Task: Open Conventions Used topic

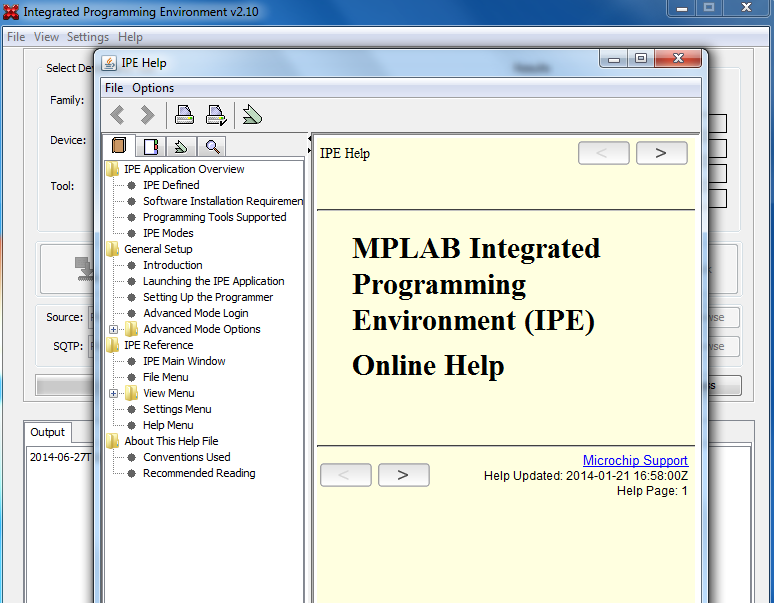Action: 187,457
